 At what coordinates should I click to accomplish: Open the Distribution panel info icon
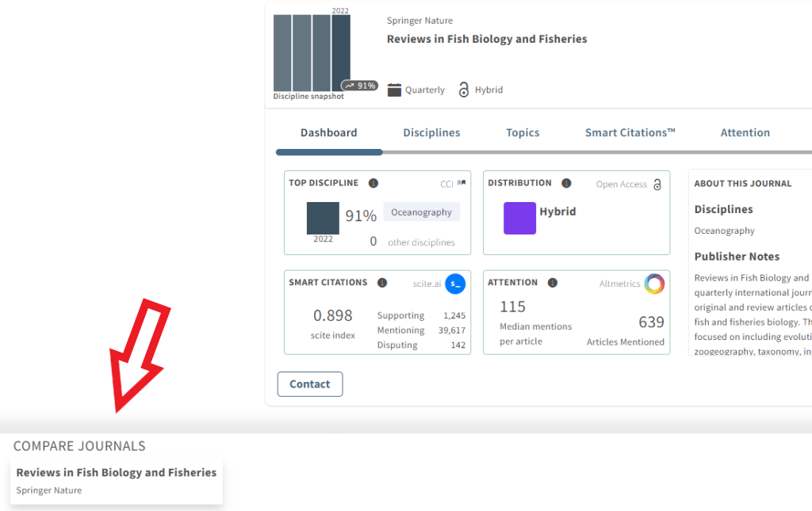tap(566, 182)
